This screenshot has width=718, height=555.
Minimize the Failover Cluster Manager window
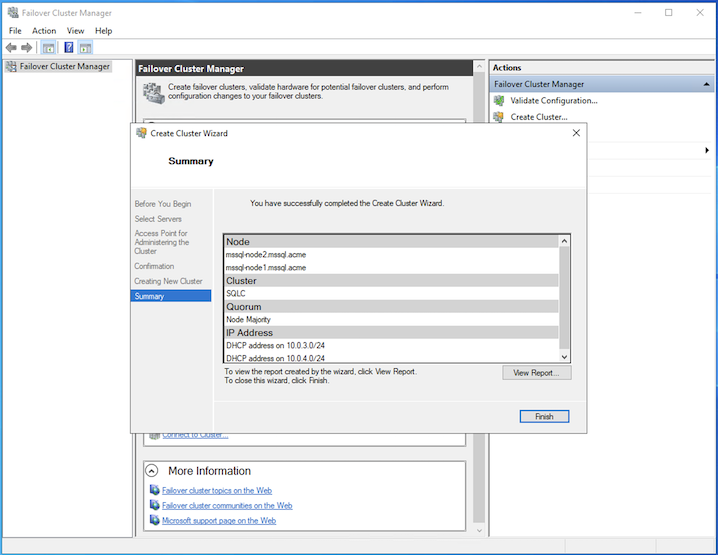click(x=637, y=13)
